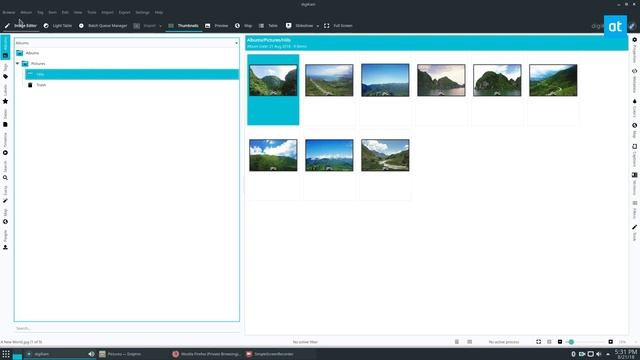Open the Map right sidebar tab
The height and width of the screenshot is (360, 640).
[634, 131]
